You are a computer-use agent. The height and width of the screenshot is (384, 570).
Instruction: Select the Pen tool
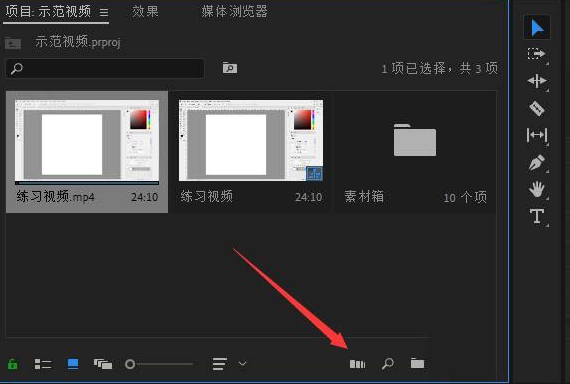(x=537, y=163)
